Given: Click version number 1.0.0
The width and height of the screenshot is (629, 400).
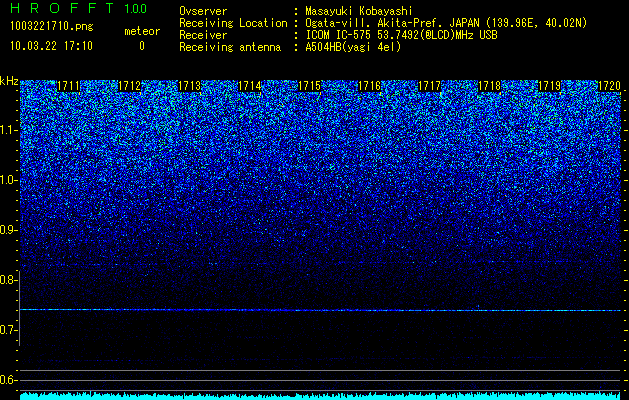Looking at the screenshot, I should point(135,8).
